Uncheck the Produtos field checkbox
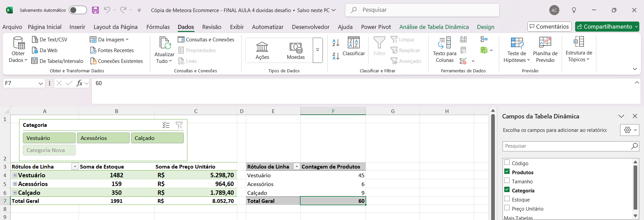The image size is (644, 220). 507,172
